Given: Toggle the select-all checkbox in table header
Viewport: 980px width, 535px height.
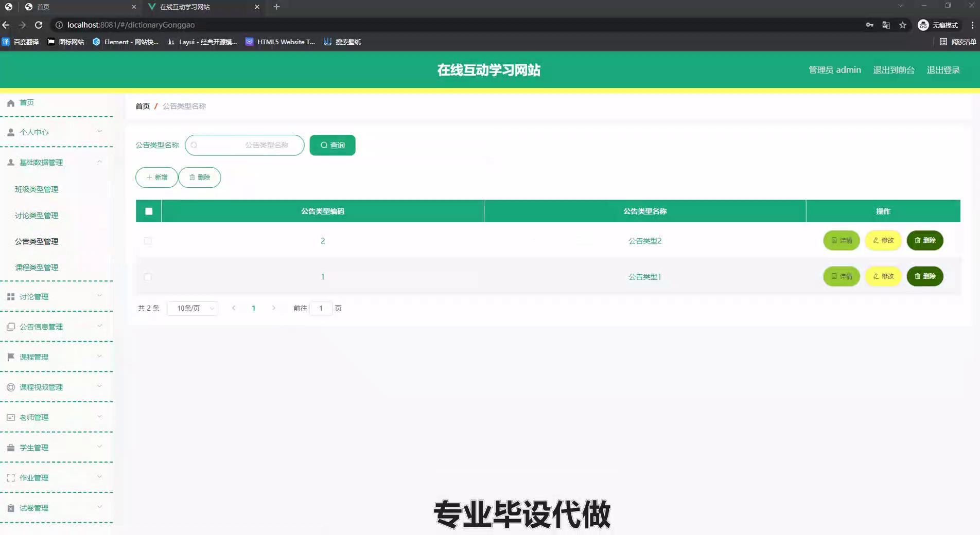Looking at the screenshot, I should [x=149, y=211].
